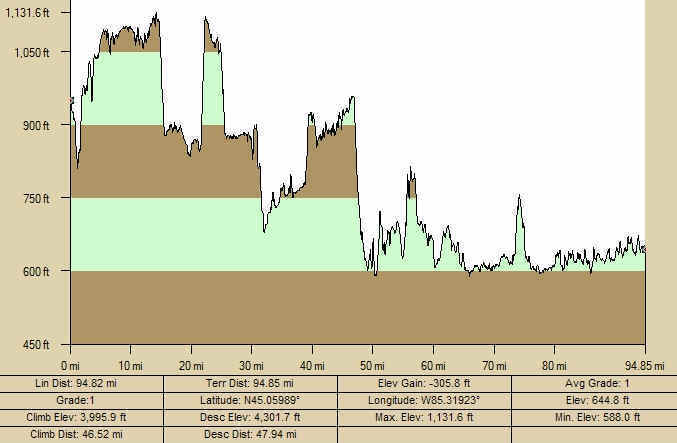The width and height of the screenshot is (677, 443).
Task: Click the Grade:1 field
Action: point(81,400)
